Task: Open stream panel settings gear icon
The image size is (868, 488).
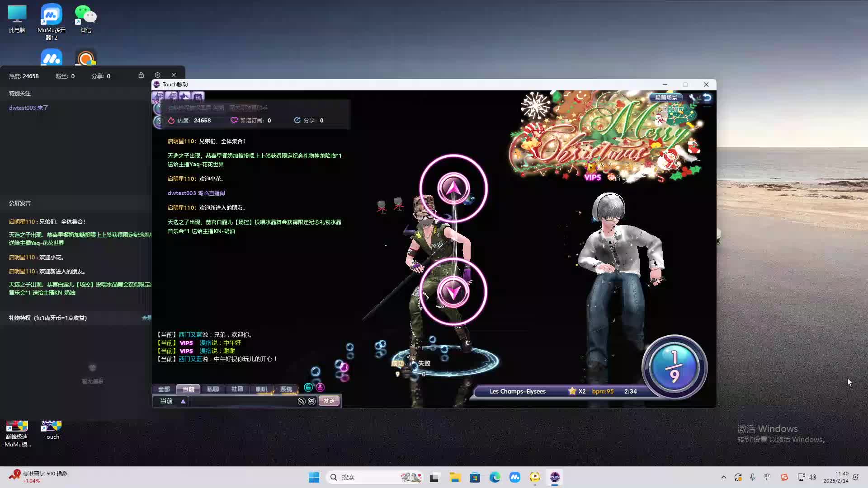Action: coord(157,75)
